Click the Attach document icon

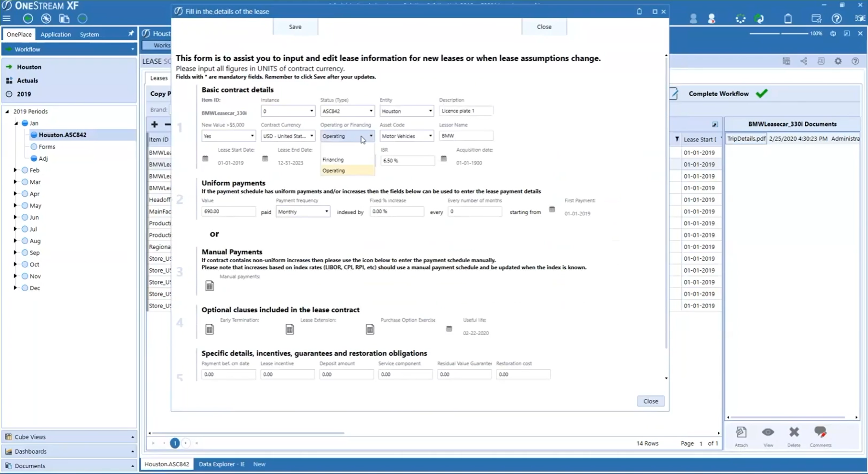741,432
